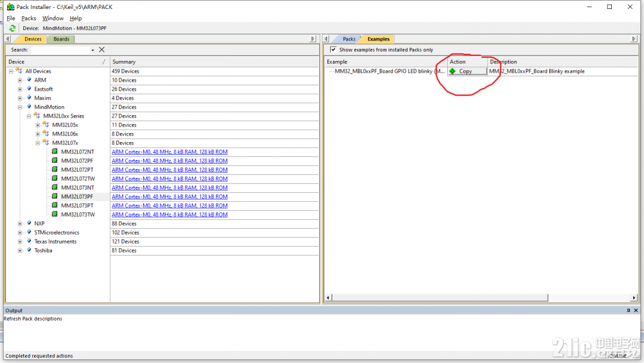
Task: Click the vendor icon beside Texas Instruments
Action: (x=29, y=241)
